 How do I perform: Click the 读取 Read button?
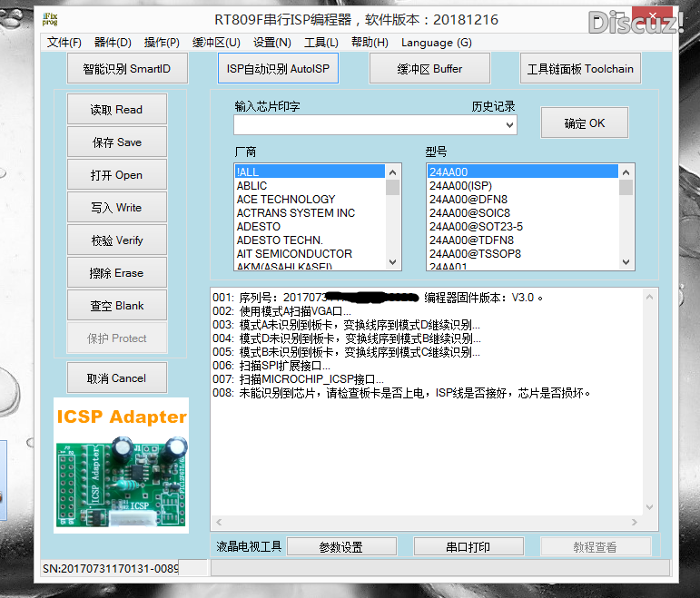(x=116, y=110)
